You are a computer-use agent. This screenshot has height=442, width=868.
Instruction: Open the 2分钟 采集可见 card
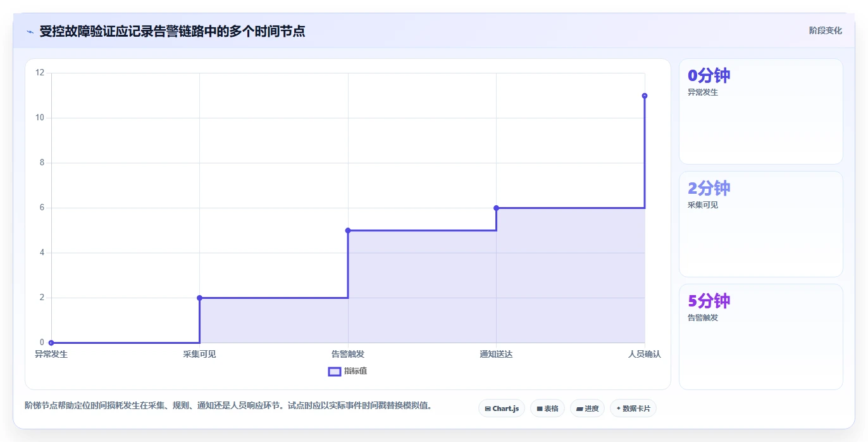[760, 224]
